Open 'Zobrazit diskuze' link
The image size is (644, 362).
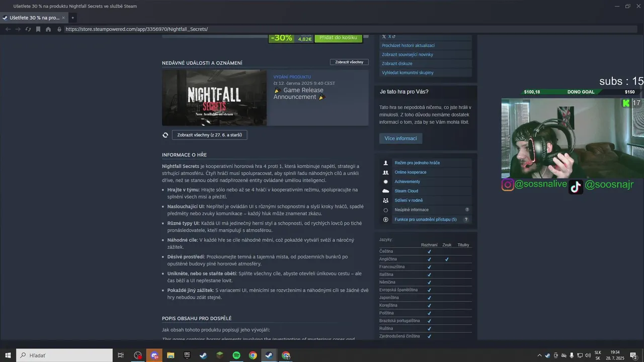[x=397, y=63]
